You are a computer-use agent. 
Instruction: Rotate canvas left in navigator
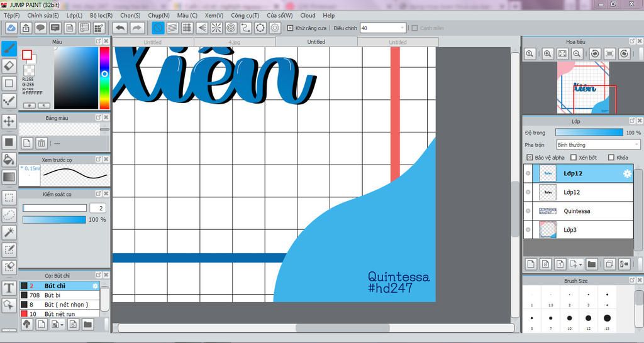point(595,54)
